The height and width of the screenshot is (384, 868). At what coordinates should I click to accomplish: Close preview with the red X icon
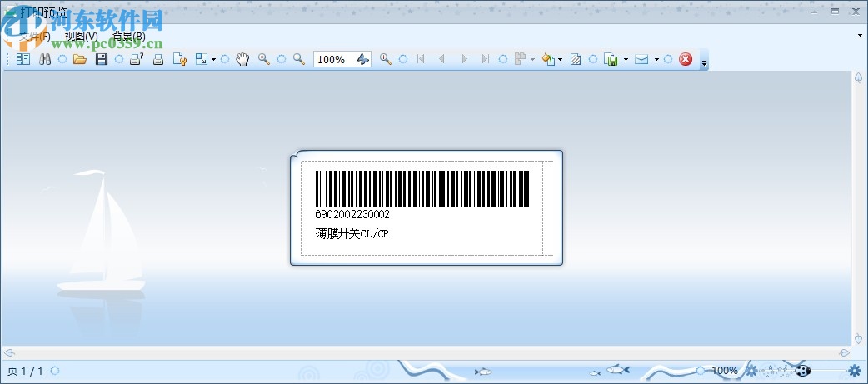click(686, 59)
